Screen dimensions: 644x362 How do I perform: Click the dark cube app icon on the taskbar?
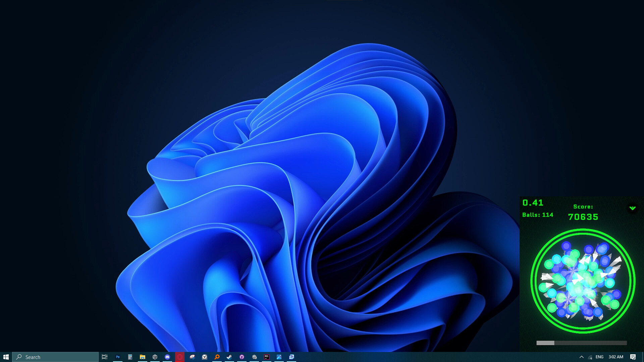(155, 357)
